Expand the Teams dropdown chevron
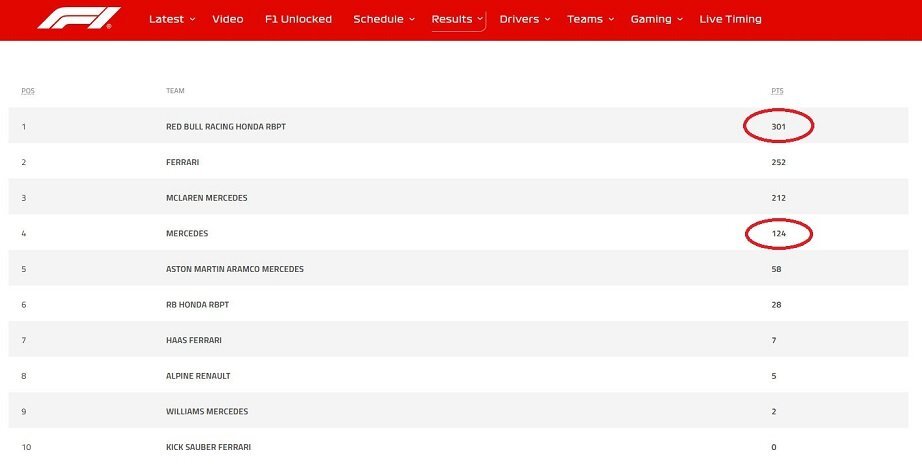922x470 pixels. click(x=611, y=19)
